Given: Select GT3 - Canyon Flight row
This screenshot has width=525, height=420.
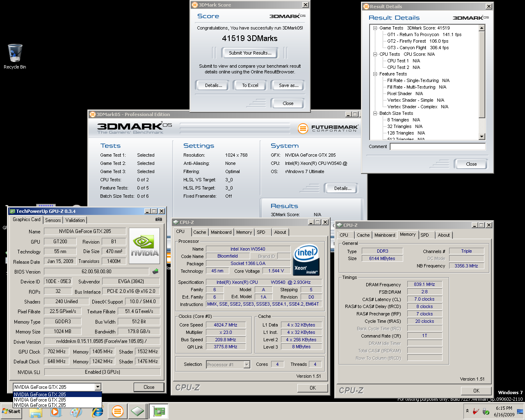Looking at the screenshot, I should (418, 48).
